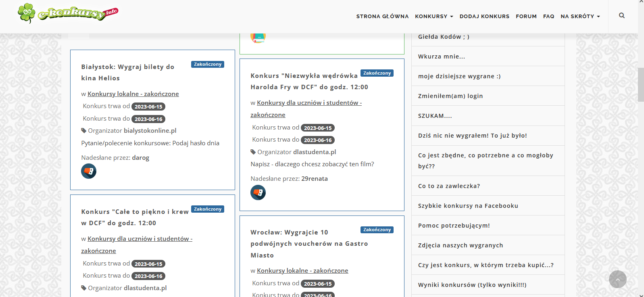Click the page vertical scrollbar thumb
644x297 pixels.
point(641,85)
